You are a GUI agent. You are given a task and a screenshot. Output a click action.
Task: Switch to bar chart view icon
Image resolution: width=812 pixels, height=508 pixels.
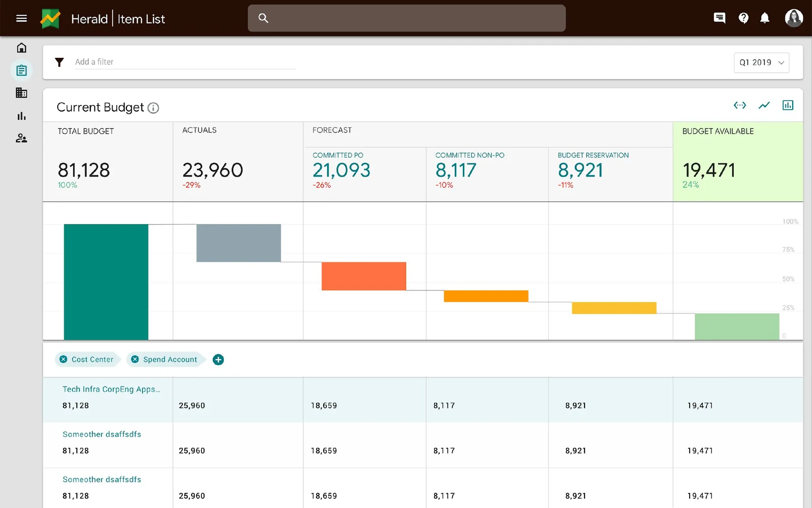pyautogui.click(x=788, y=105)
